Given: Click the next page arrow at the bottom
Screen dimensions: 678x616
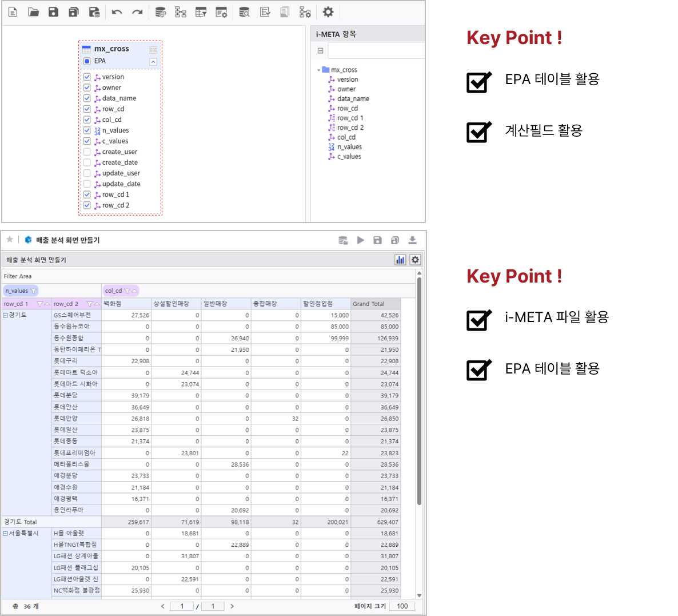Looking at the screenshot, I should pos(232,606).
